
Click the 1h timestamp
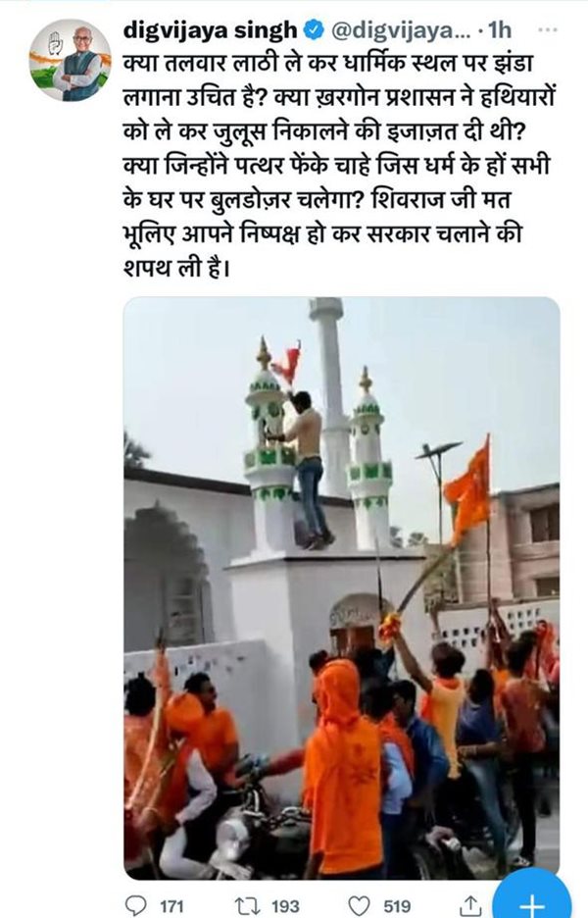(x=500, y=29)
